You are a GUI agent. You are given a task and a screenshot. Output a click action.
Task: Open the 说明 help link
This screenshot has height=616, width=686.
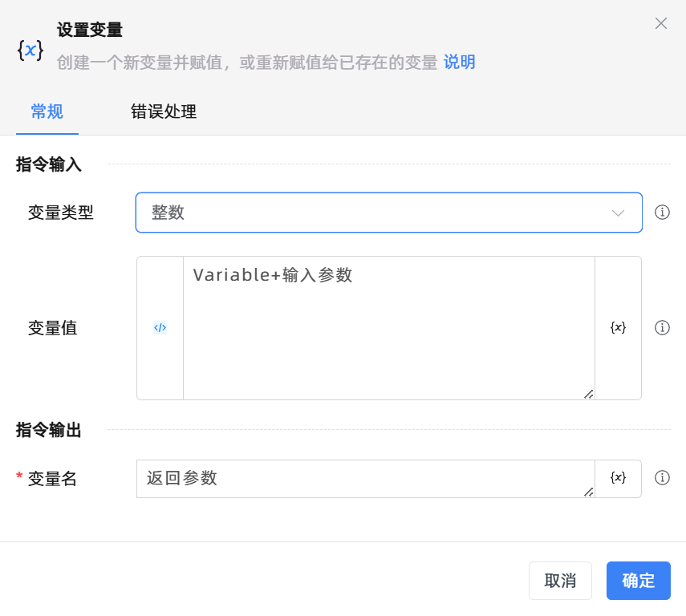(x=459, y=63)
